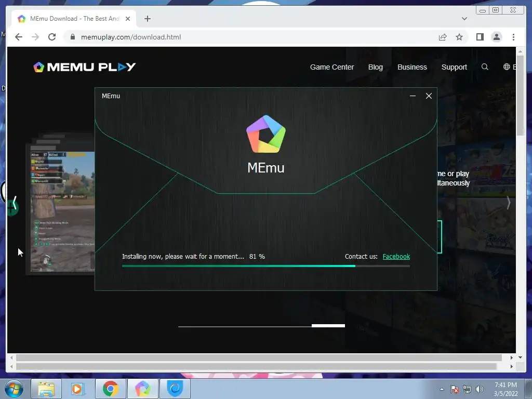Image resolution: width=532 pixels, height=399 pixels.
Task: Click the installation progress bar
Action: [266, 266]
